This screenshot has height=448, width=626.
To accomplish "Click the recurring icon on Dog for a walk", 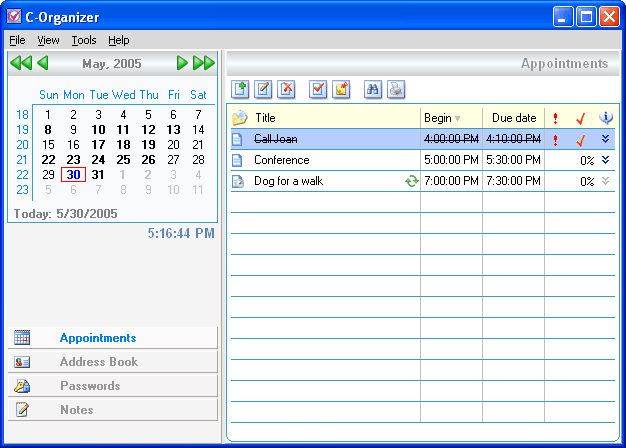I will coord(410,181).
